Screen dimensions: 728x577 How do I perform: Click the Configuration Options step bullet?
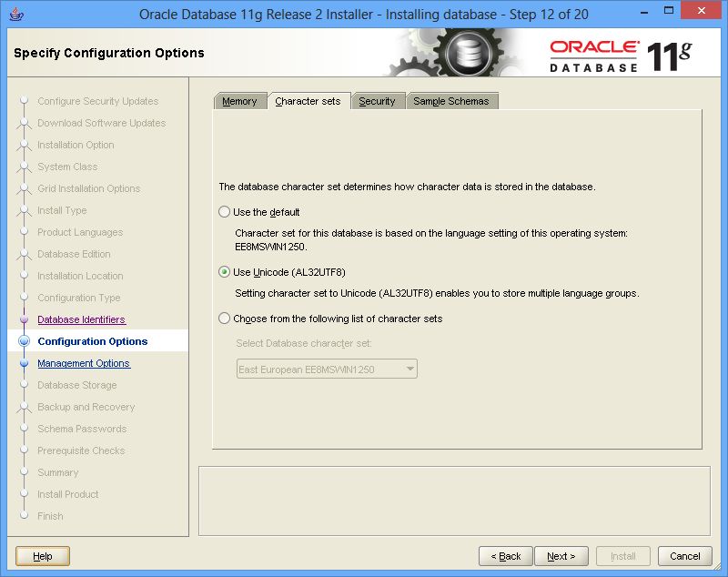(x=25, y=341)
